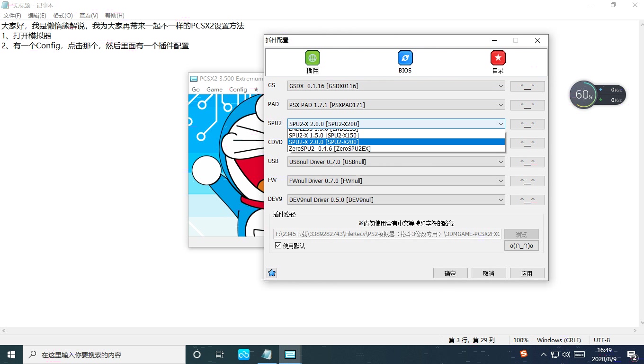This screenshot has height=364, width=644.
Task: Open Notepad 格式(O) menu
Action: pos(63,16)
